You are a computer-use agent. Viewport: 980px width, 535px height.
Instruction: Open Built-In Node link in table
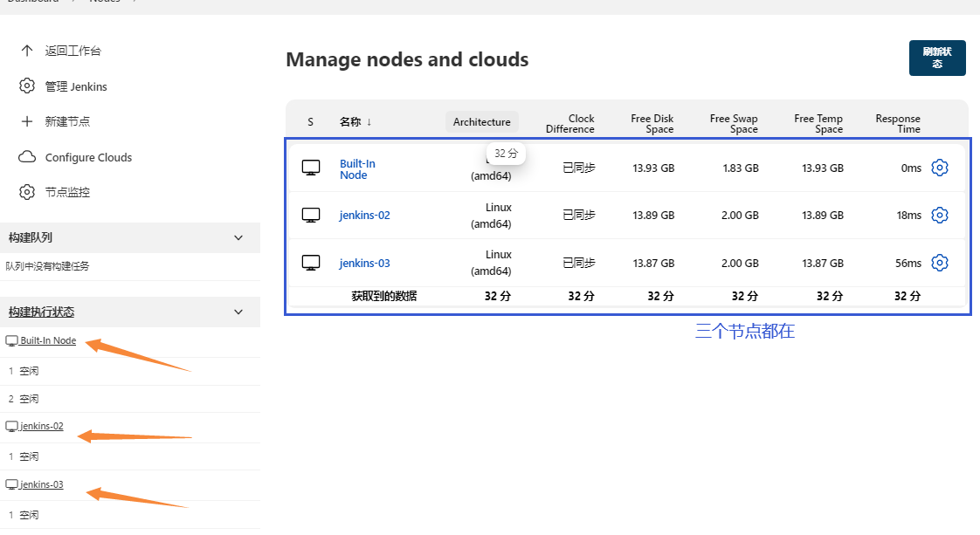tap(357, 169)
